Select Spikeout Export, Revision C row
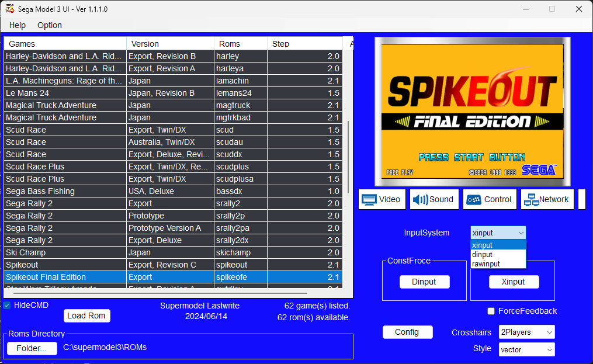 point(173,265)
